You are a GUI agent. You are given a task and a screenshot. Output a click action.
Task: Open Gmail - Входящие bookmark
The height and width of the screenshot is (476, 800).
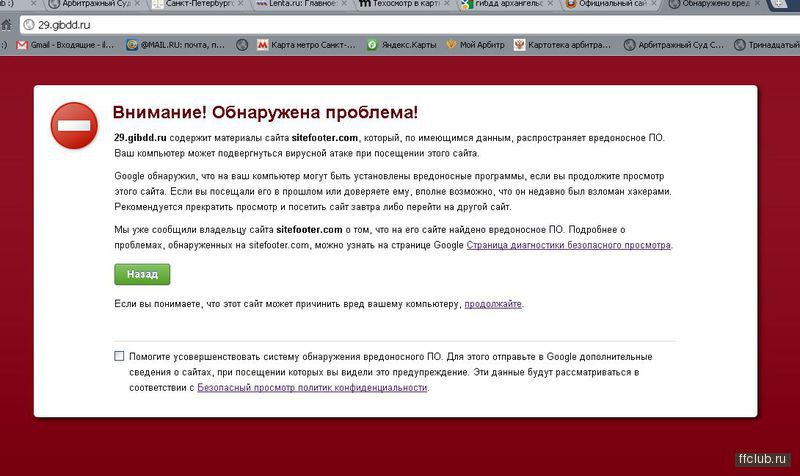(x=65, y=45)
